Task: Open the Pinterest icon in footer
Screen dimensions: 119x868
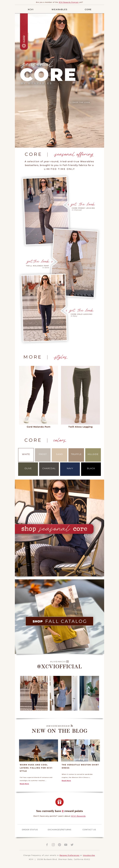Action: point(59,845)
